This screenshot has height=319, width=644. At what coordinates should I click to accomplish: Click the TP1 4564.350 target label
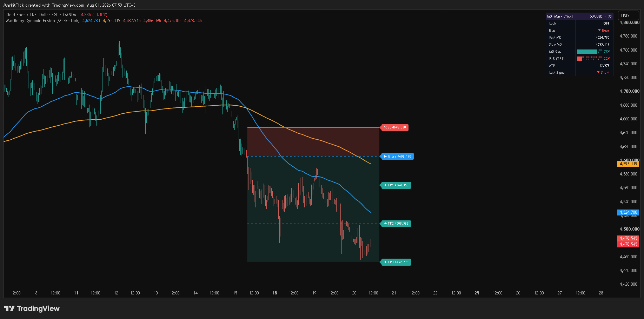click(x=396, y=185)
